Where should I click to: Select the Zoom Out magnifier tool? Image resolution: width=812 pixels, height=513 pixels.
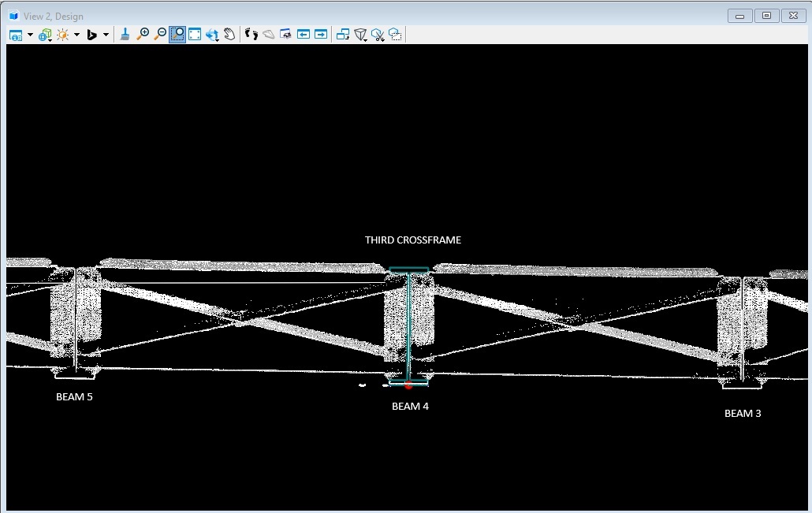point(160,34)
